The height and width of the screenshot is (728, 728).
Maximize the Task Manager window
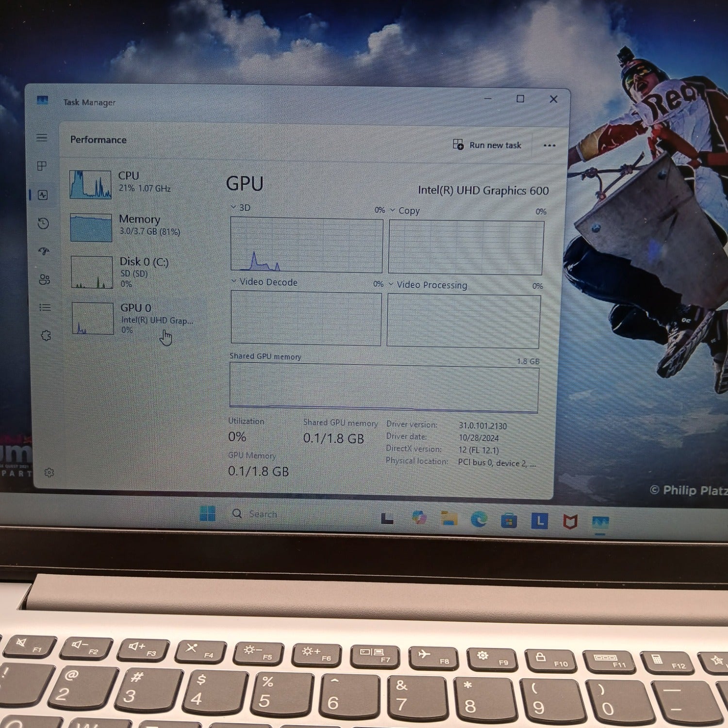(x=520, y=99)
